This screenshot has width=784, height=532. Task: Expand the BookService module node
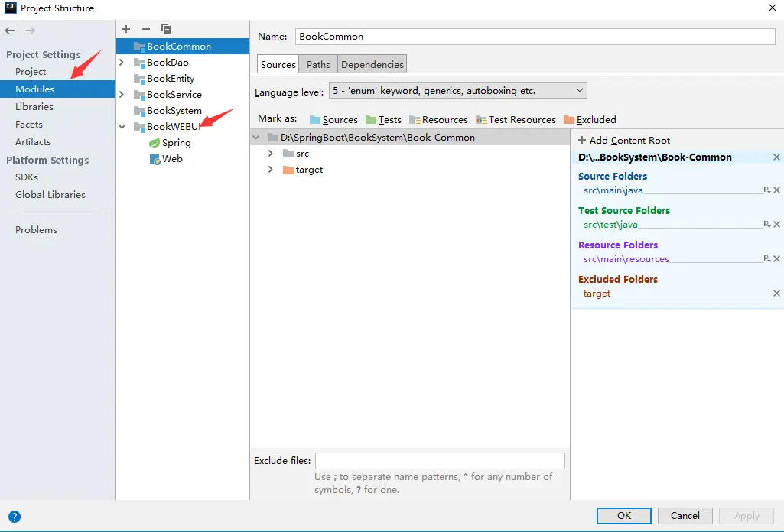(122, 95)
